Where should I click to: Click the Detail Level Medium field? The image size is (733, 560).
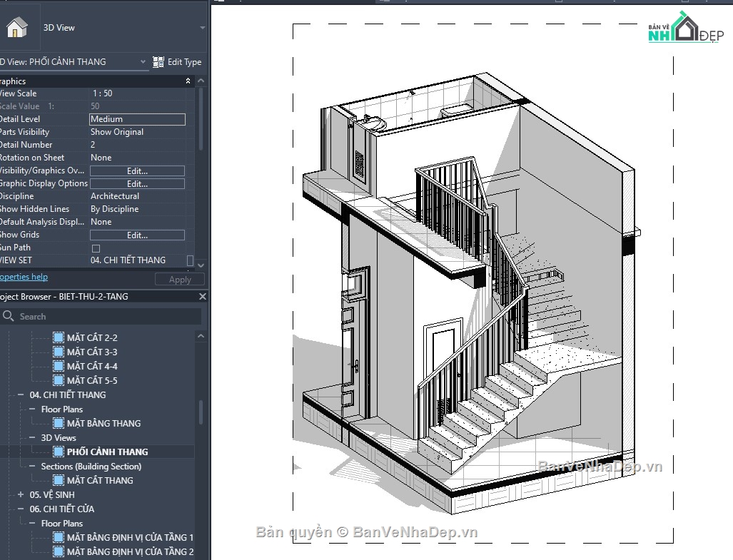[137, 119]
